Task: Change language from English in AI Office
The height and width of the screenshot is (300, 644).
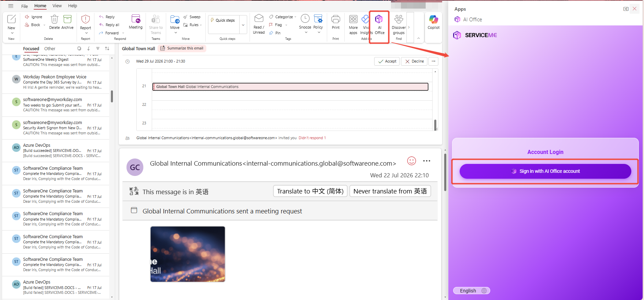Action: tap(472, 291)
